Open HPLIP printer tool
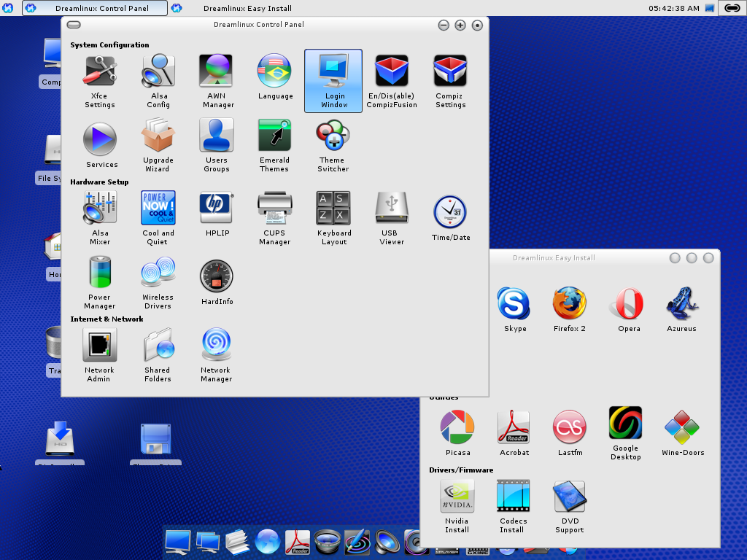Image resolution: width=747 pixels, height=560 pixels. pyautogui.click(x=217, y=214)
